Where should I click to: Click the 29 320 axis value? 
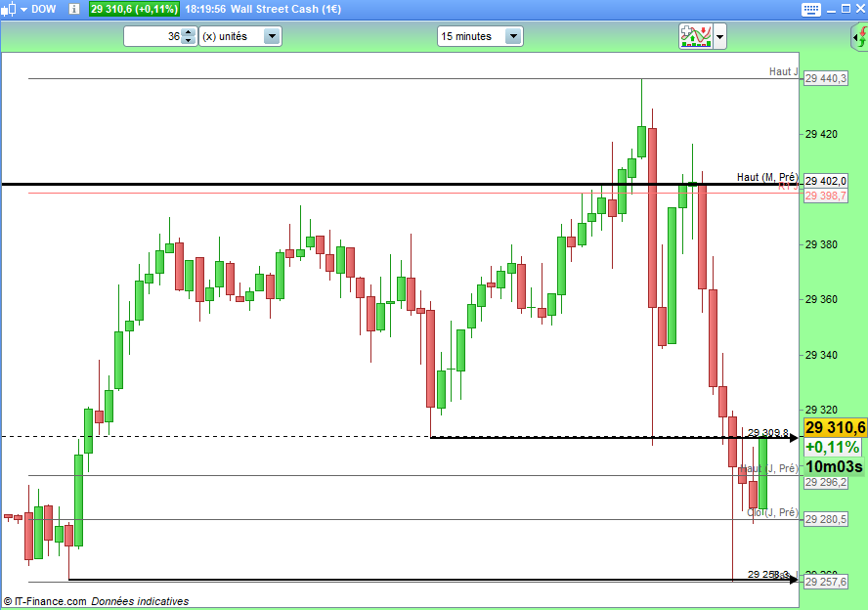(821, 410)
